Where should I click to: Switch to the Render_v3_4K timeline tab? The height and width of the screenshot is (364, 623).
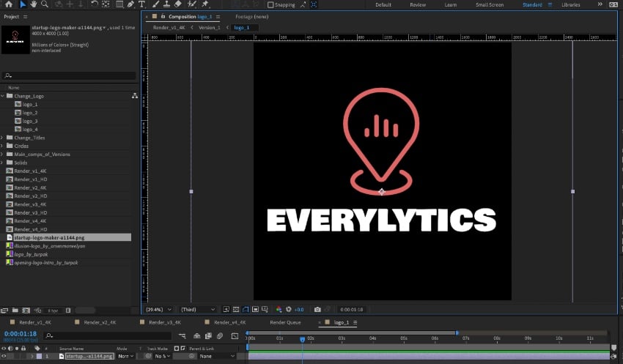tap(164, 322)
